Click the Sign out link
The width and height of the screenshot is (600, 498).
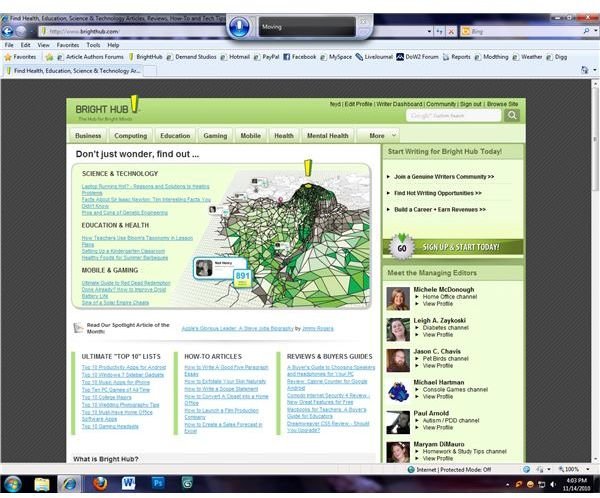(470, 104)
